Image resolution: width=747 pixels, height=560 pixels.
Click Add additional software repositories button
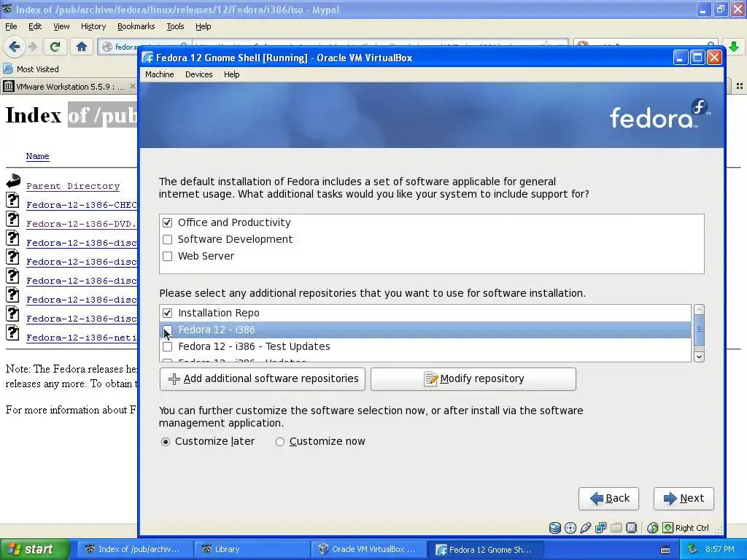click(263, 379)
